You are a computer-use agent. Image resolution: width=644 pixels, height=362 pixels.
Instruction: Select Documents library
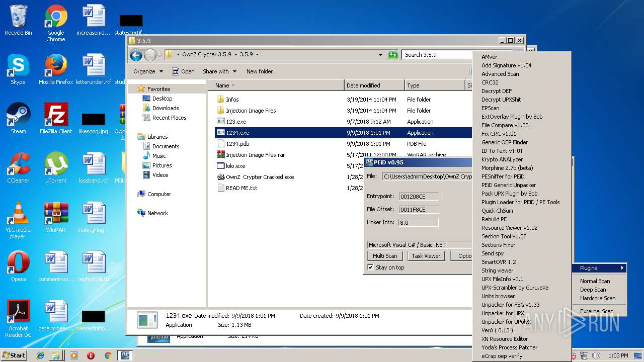coord(166,146)
